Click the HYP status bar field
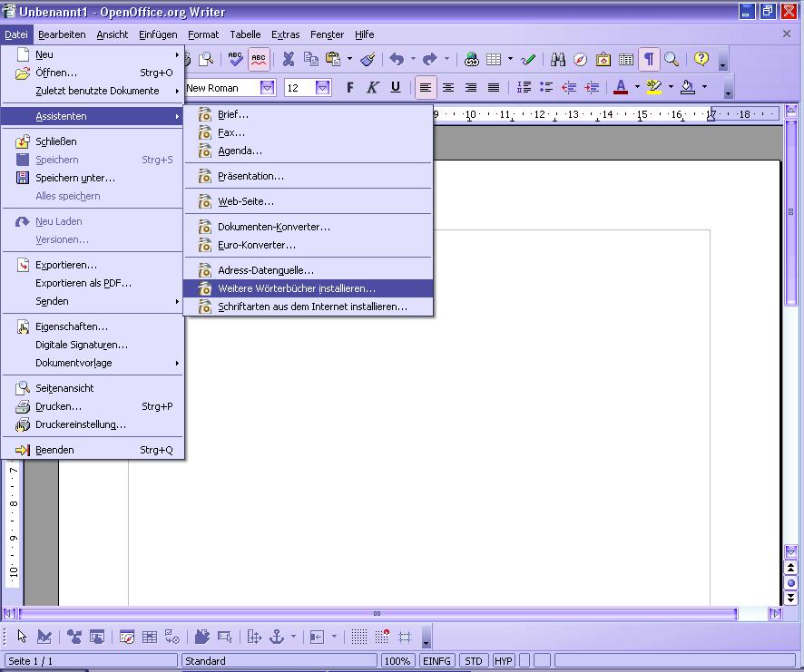804x672 pixels. 504,661
